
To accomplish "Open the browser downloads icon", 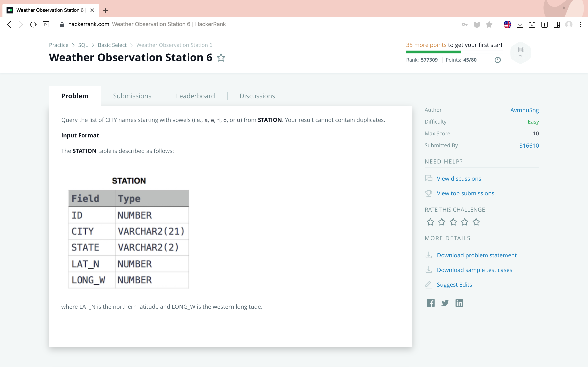I will pos(520,24).
